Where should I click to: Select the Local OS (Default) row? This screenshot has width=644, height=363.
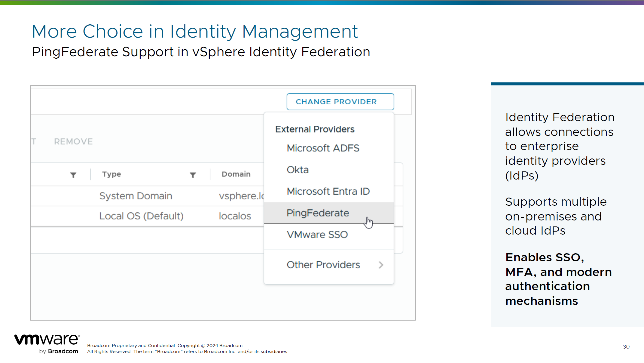pos(141,216)
